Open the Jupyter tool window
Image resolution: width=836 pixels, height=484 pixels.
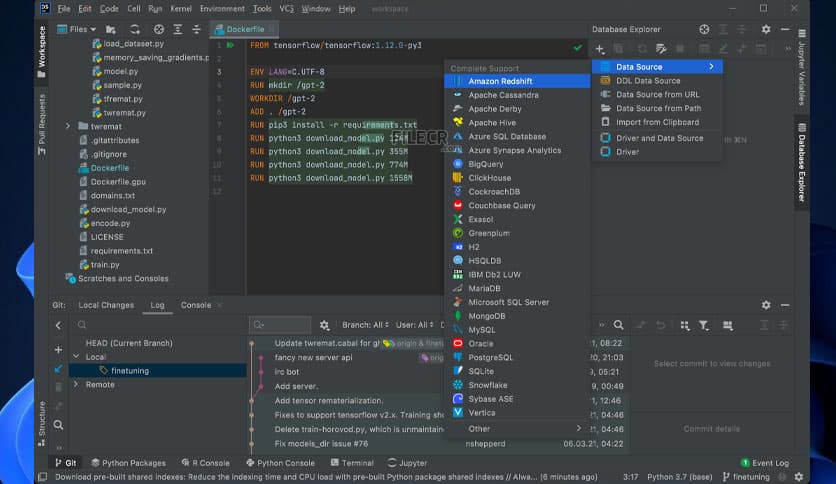(x=407, y=463)
